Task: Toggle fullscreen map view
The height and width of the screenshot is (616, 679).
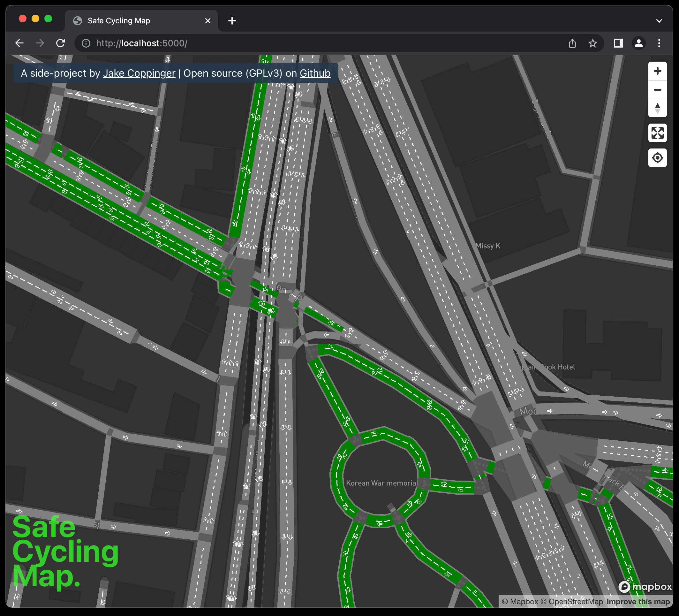Action: 657,133
